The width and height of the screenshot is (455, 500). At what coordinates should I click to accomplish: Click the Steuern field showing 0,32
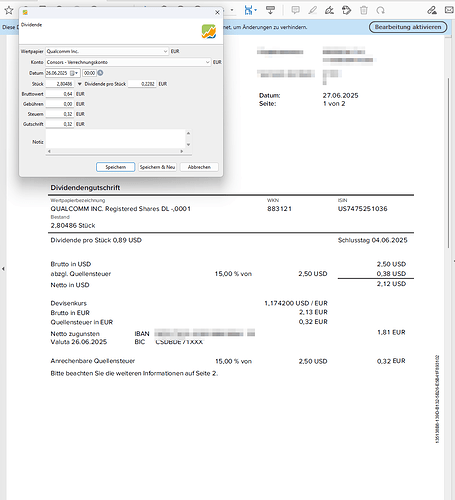click(x=59, y=114)
